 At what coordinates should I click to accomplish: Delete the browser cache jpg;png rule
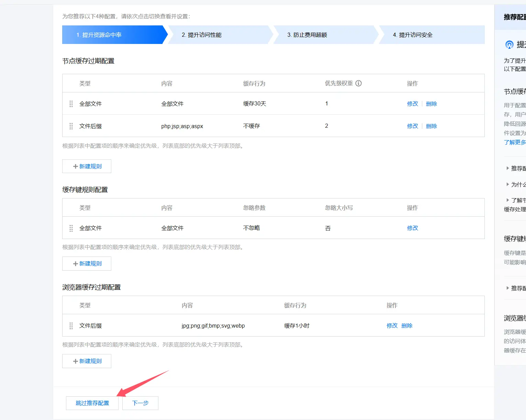(x=407, y=326)
